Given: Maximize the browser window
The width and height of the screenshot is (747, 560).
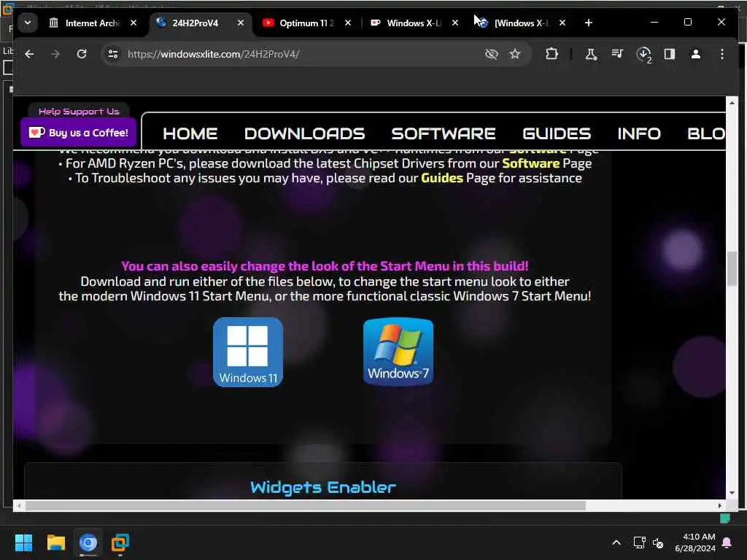Looking at the screenshot, I should point(687,23).
